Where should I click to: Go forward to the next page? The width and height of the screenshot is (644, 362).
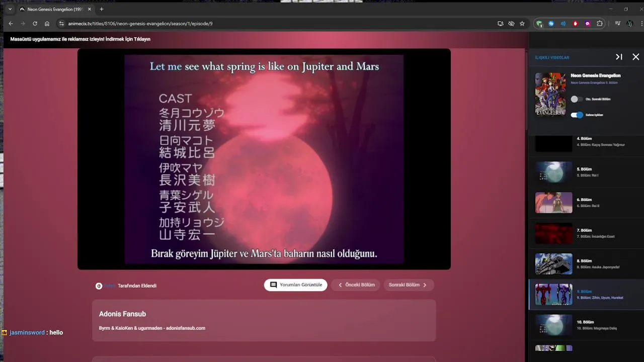click(x=23, y=24)
